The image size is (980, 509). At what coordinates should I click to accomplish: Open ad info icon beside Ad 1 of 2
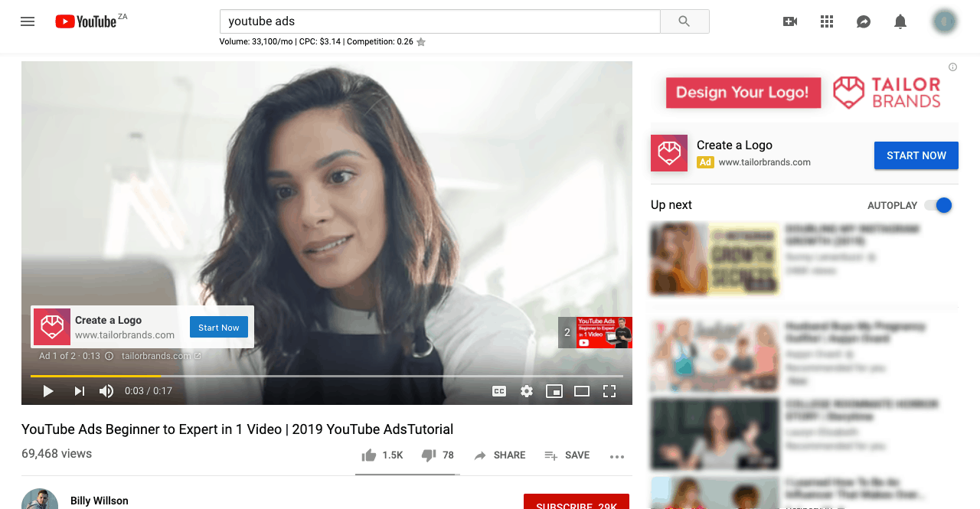click(109, 356)
